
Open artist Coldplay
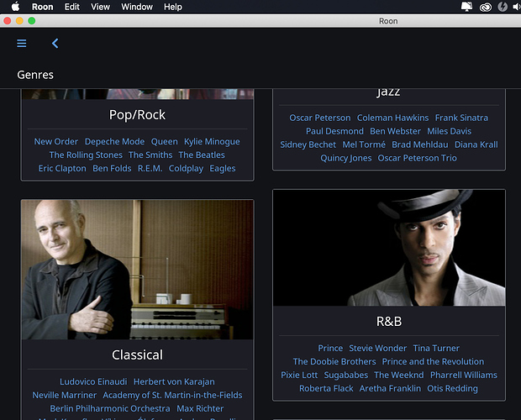pyautogui.click(x=186, y=168)
